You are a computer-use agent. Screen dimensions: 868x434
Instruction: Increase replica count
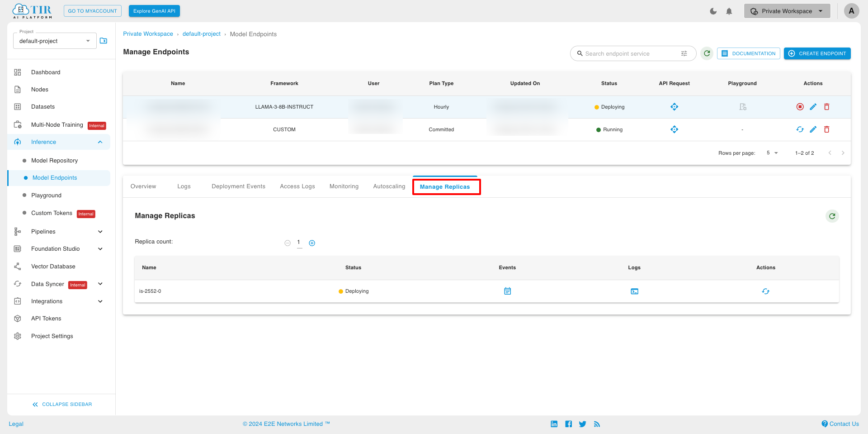[312, 243]
